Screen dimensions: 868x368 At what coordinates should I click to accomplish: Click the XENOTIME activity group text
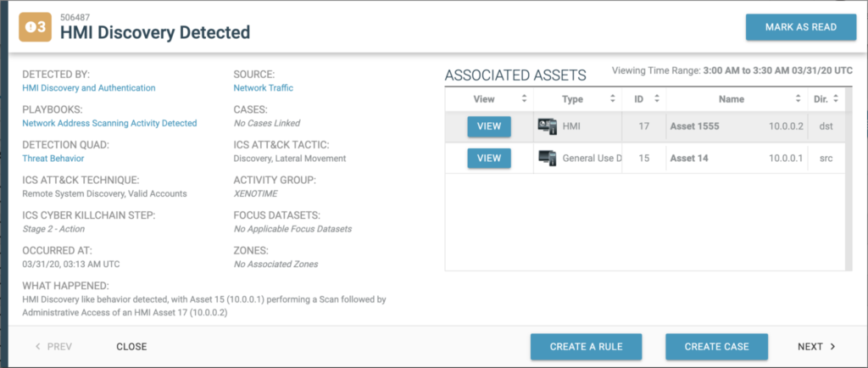pos(256,193)
